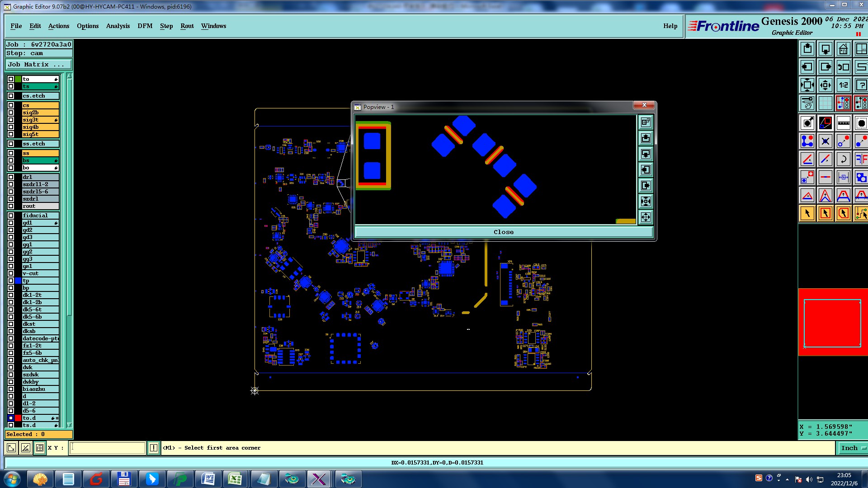
Task: Click the X Y coordinate input field
Action: (108, 448)
